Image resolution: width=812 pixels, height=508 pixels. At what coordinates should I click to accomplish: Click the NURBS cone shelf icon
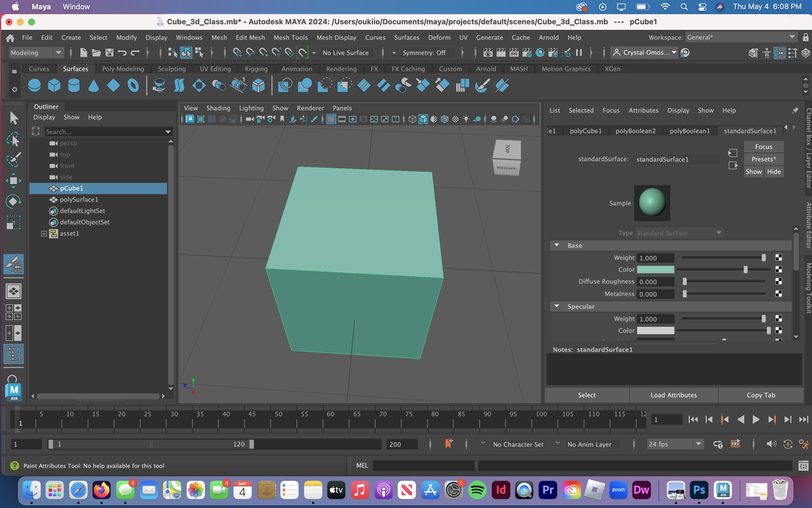pyautogui.click(x=94, y=85)
